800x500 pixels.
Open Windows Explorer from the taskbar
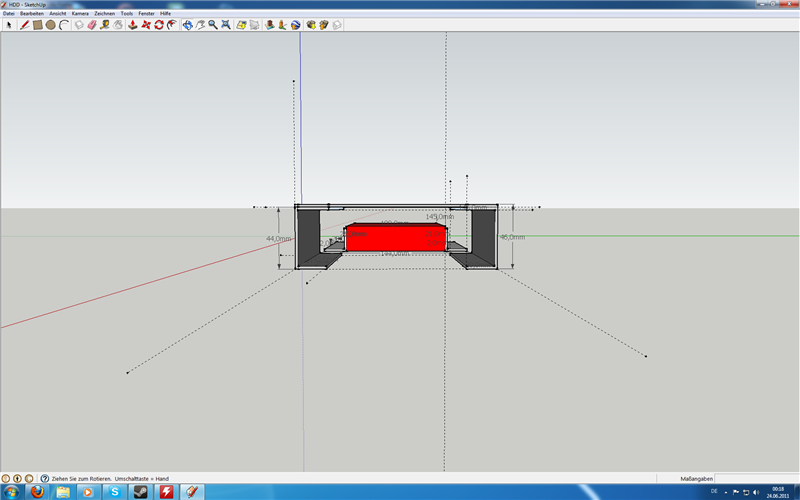[x=62, y=492]
